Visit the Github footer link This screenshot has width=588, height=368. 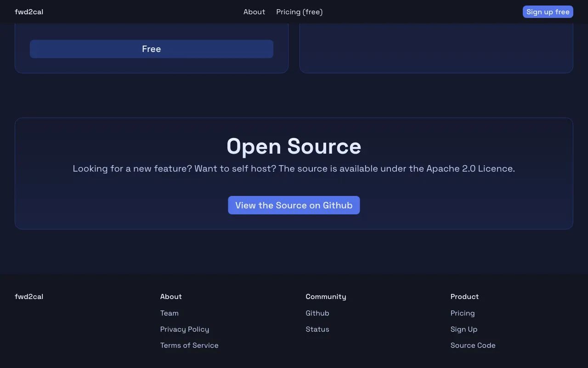317,313
